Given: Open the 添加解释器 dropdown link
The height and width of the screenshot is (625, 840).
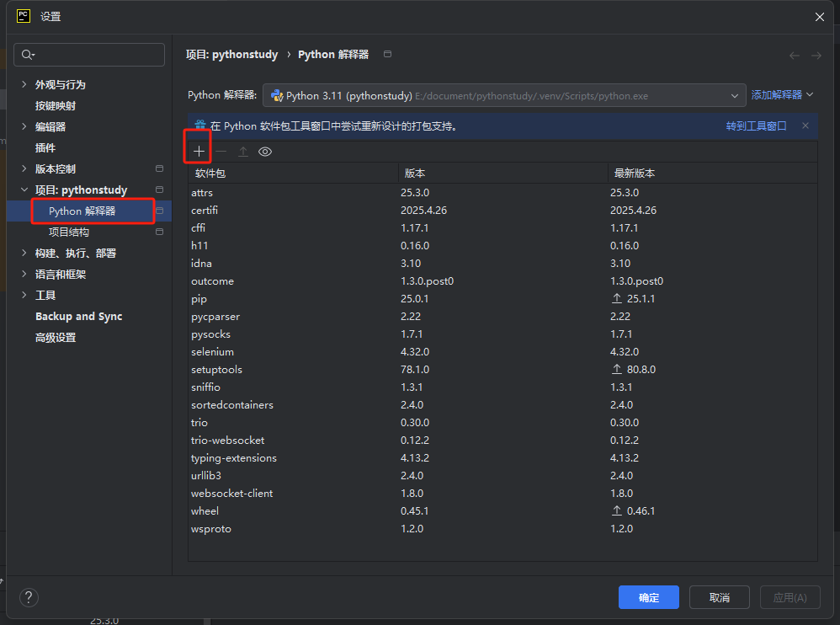Looking at the screenshot, I should pyautogui.click(x=782, y=95).
